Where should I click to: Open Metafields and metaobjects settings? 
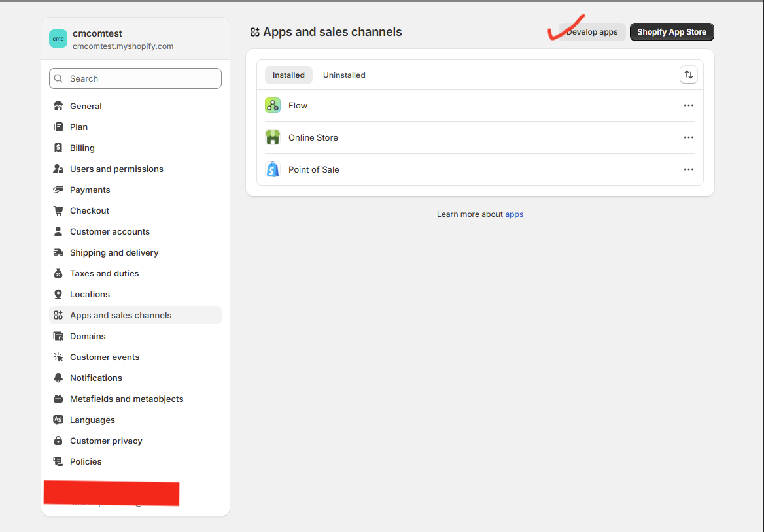[126, 399]
